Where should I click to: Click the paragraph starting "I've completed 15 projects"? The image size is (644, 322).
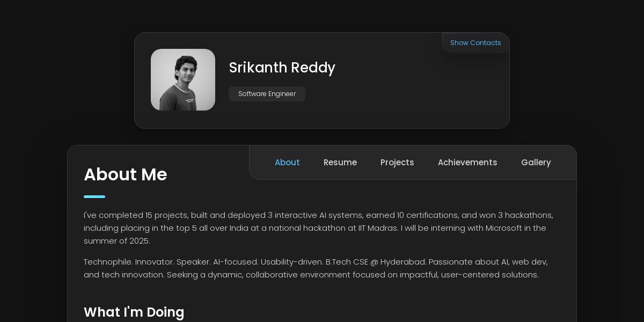coord(318,228)
